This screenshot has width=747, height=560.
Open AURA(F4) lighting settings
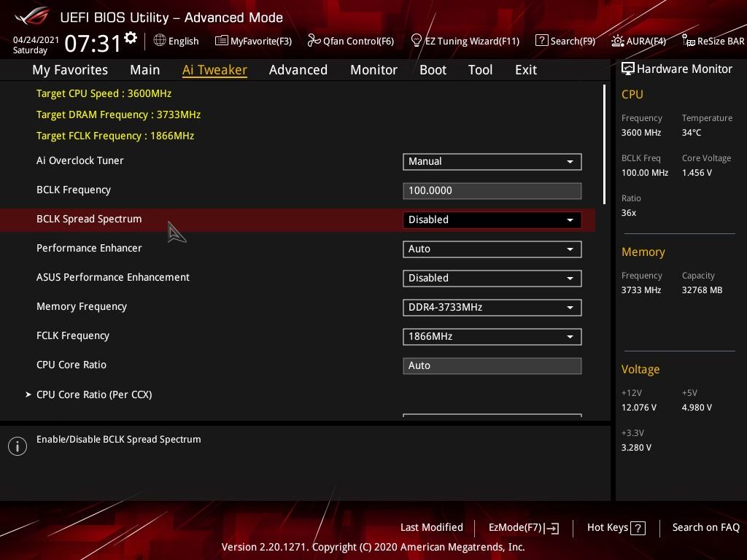click(x=639, y=41)
